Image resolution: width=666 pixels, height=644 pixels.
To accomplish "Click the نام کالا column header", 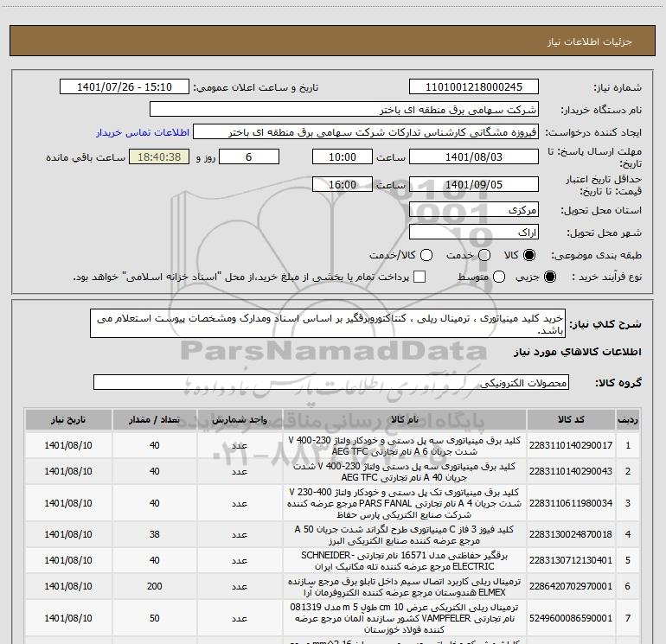I will (x=405, y=420).
